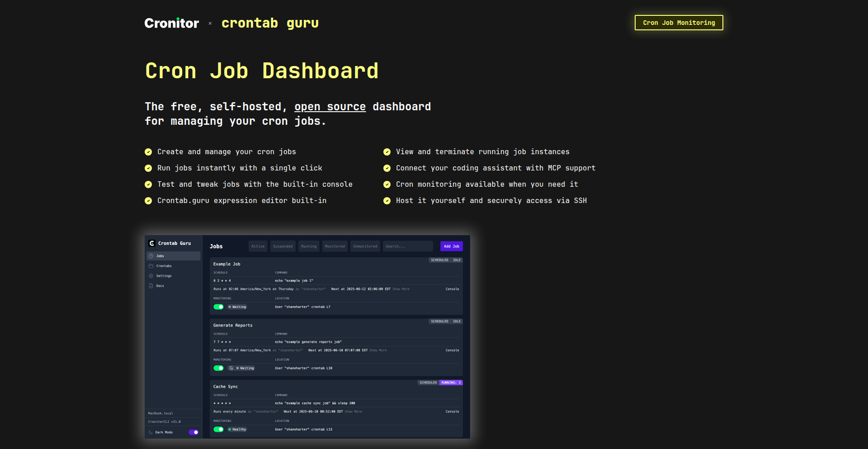This screenshot has height=449, width=868.
Task: Click checkmark icon beside Crontab.guru expression editor
Action: (148, 201)
